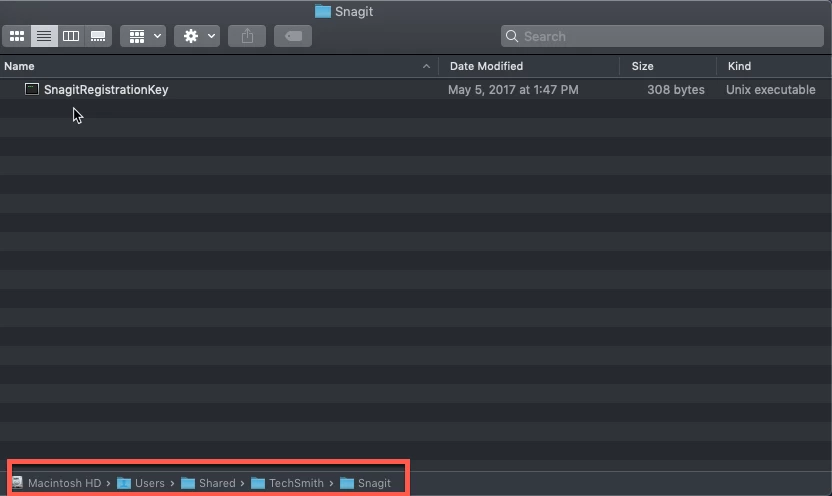Click the TechSmith folder icon in path bar
Viewport: 832px width, 496px height.
tap(258, 483)
